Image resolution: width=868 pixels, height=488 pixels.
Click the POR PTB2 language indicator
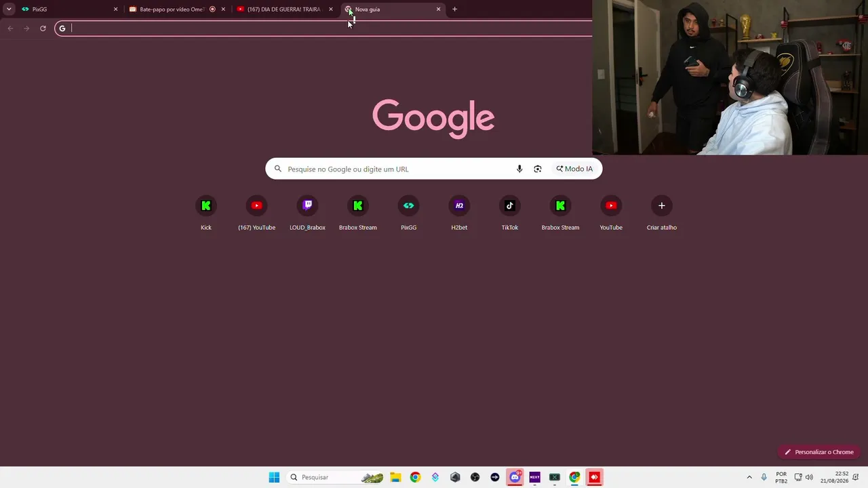pos(781,477)
